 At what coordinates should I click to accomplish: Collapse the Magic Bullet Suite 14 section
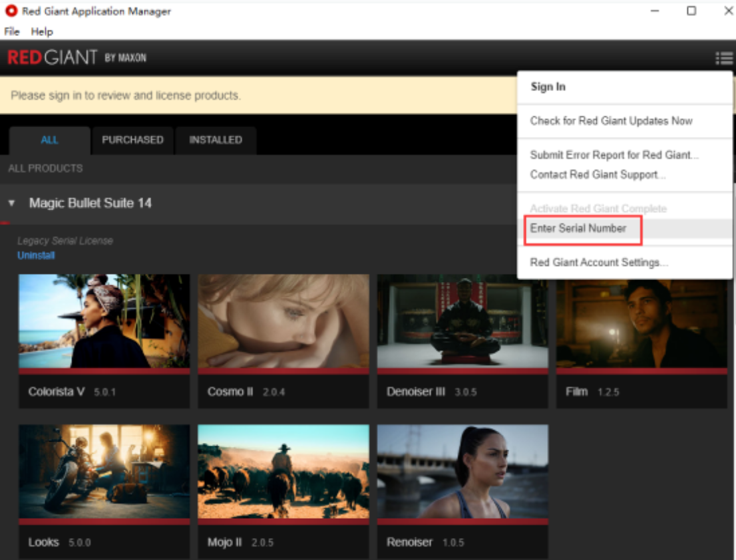point(12,203)
